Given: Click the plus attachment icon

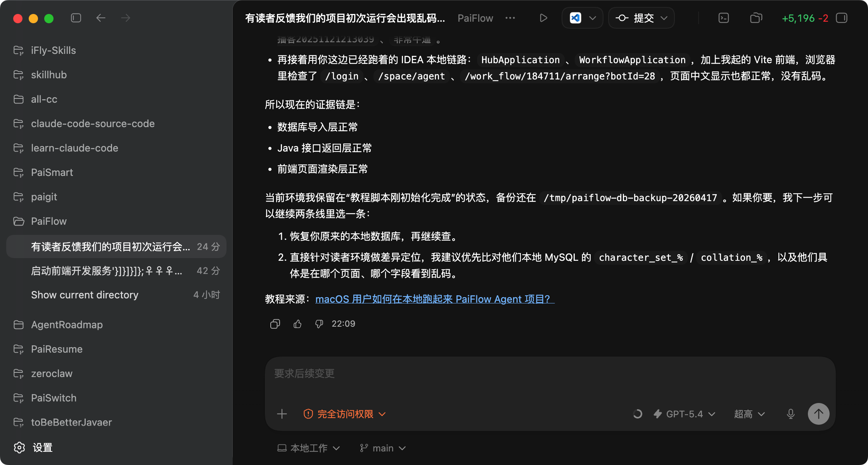Looking at the screenshot, I should pyautogui.click(x=282, y=414).
